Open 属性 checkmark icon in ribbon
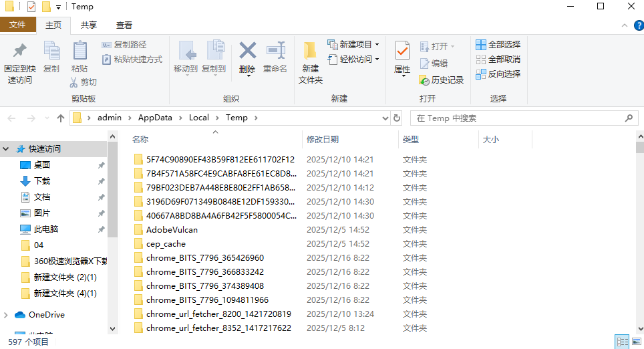Image resolution: width=644 pixels, height=349 pixels. [x=402, y=51]
